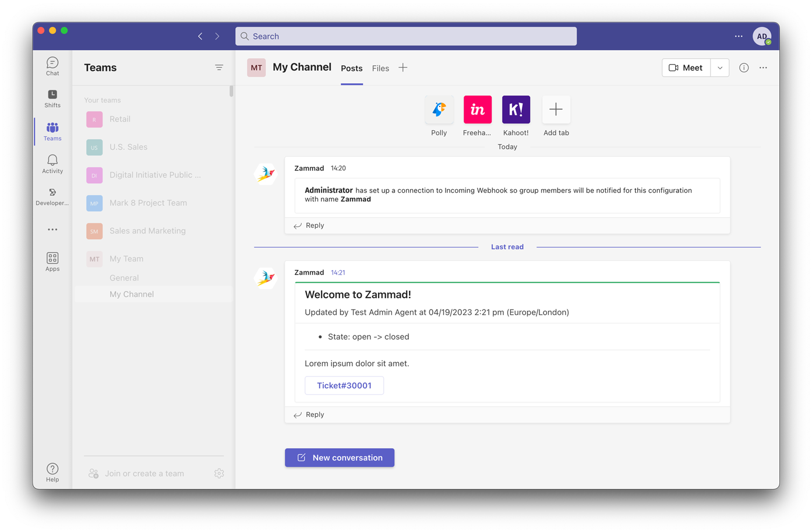Viewport: 812px width, 532px height.
Task: Select My Channel in the team list
Action: 153,294
